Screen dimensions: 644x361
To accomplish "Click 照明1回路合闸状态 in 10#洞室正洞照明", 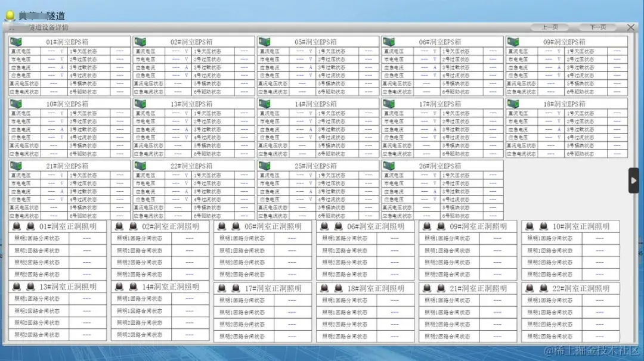I will [x=550, y=251].
